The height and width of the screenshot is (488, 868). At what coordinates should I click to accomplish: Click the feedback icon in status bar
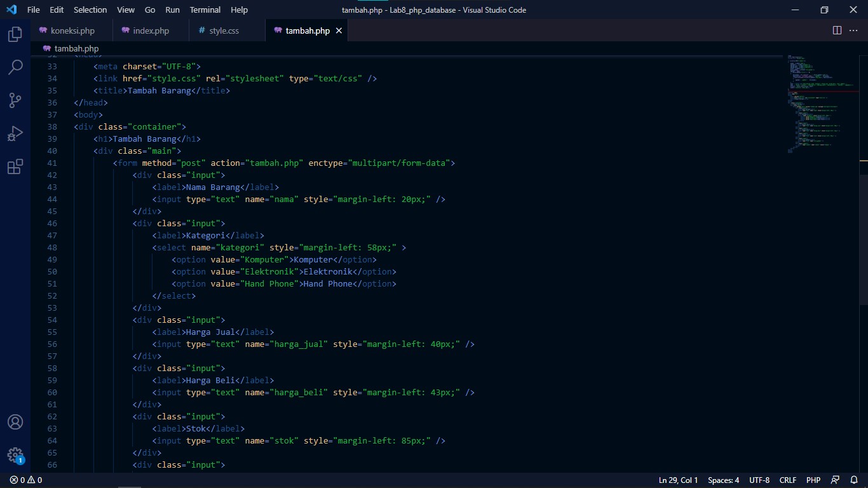click(835, 480)
